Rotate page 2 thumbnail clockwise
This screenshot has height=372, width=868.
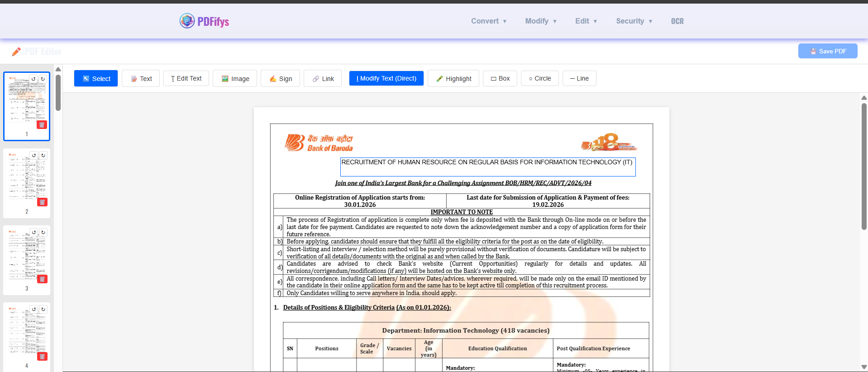point(43,155)
